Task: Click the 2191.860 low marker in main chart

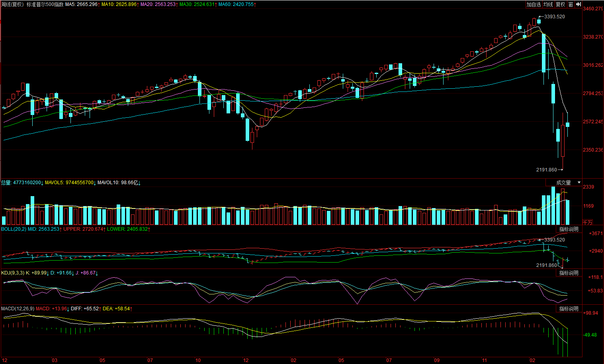Action: (x=547, y=170)
